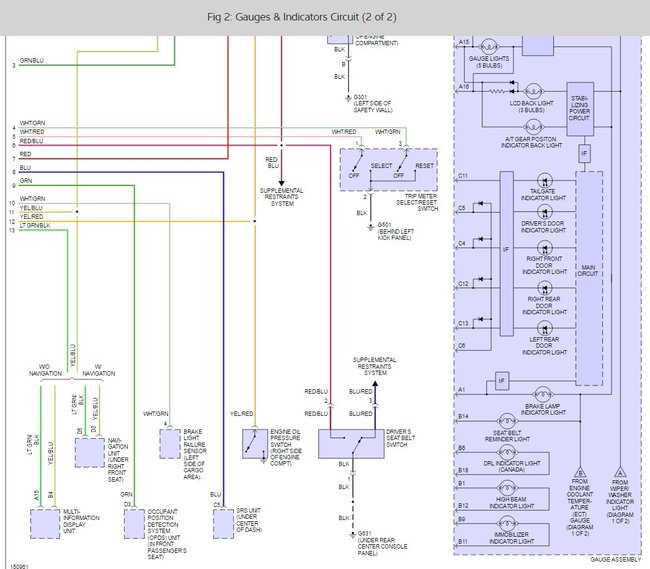Click the G301 left side of safety wall label
The image size is (650, 569).
click(372, 104)
